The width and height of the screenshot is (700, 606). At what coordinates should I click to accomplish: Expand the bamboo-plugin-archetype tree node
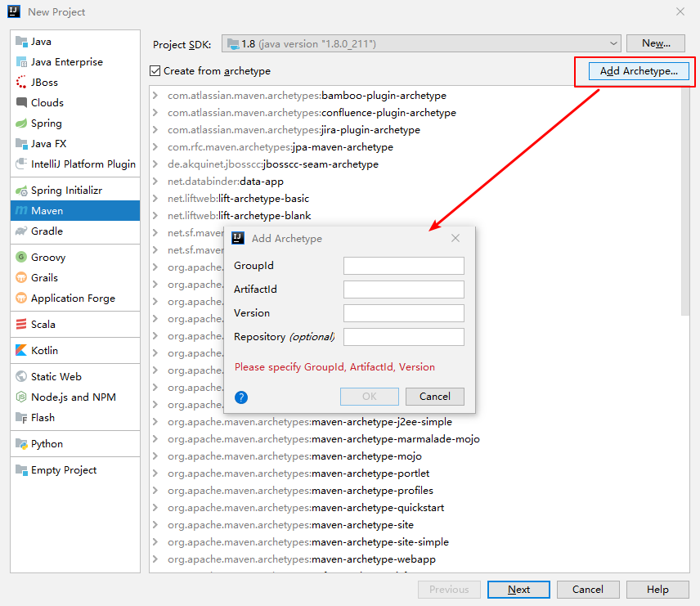point(155,96)
